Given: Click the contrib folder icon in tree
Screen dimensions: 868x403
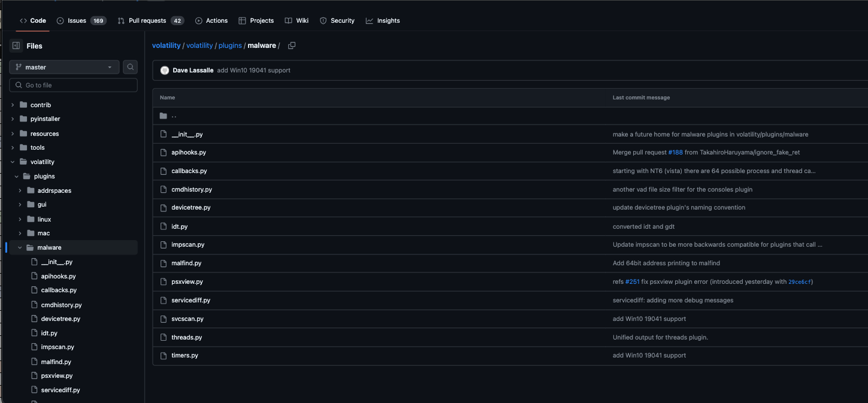Looking at the screenshot, I should [x=23, y=105].
